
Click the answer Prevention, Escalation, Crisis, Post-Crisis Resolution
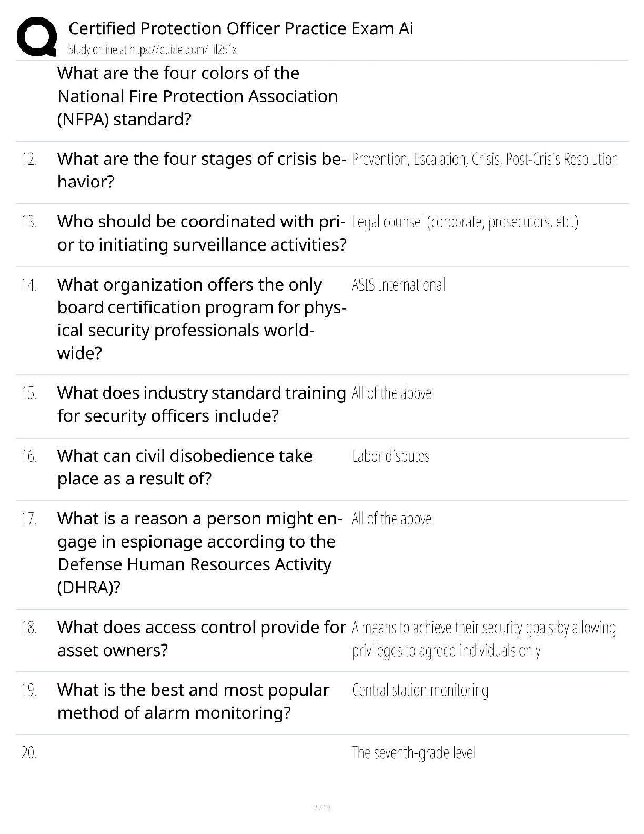[485, 159]
